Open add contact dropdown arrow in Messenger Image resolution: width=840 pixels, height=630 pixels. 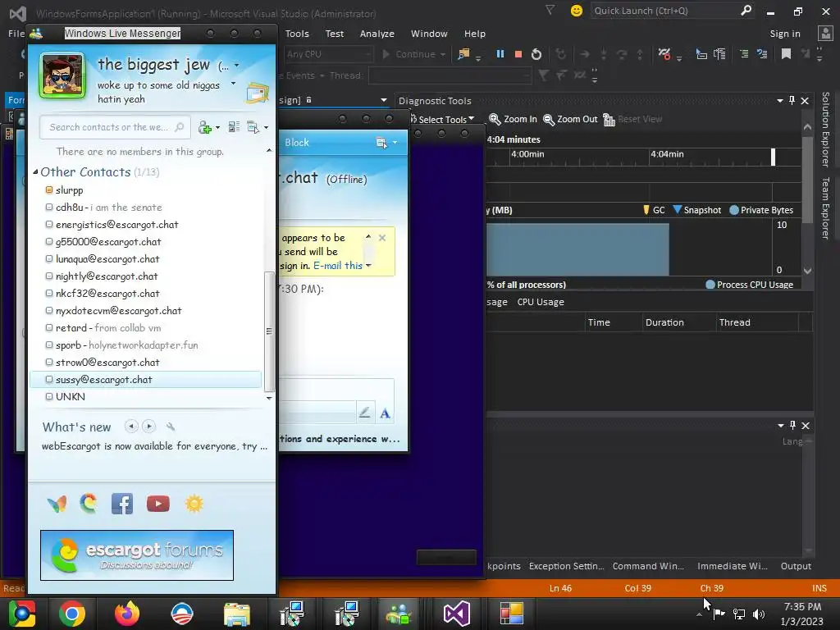pyautogui.click(x=217, y=127)
